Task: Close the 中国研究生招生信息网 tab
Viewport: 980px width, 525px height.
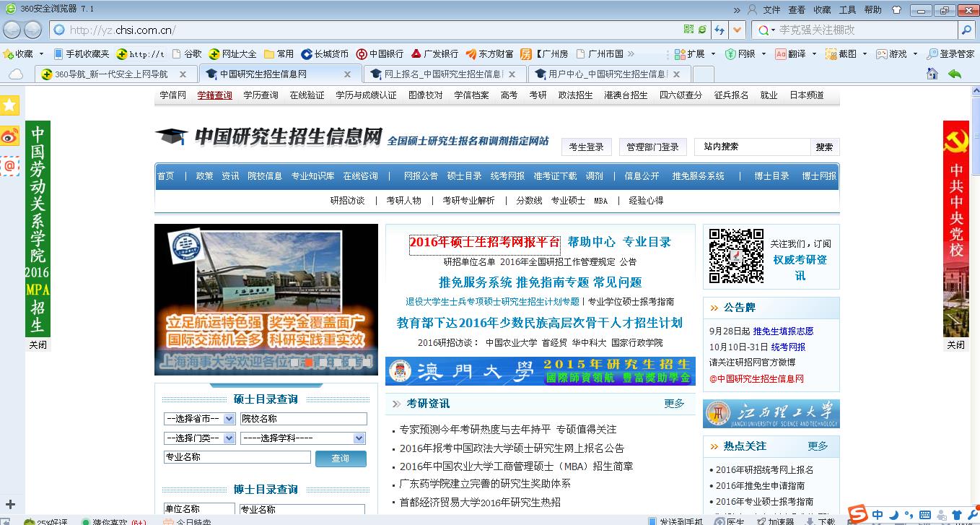Action: pos(347,74)
